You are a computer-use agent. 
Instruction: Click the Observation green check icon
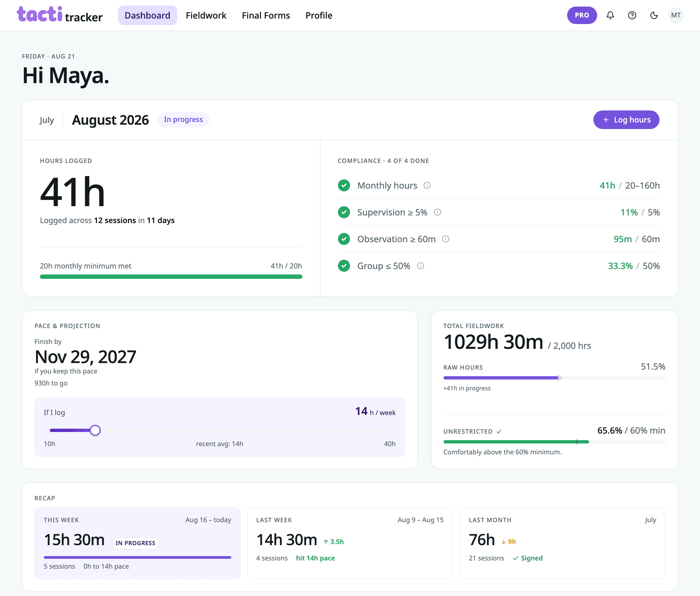(x=344, y=239)
